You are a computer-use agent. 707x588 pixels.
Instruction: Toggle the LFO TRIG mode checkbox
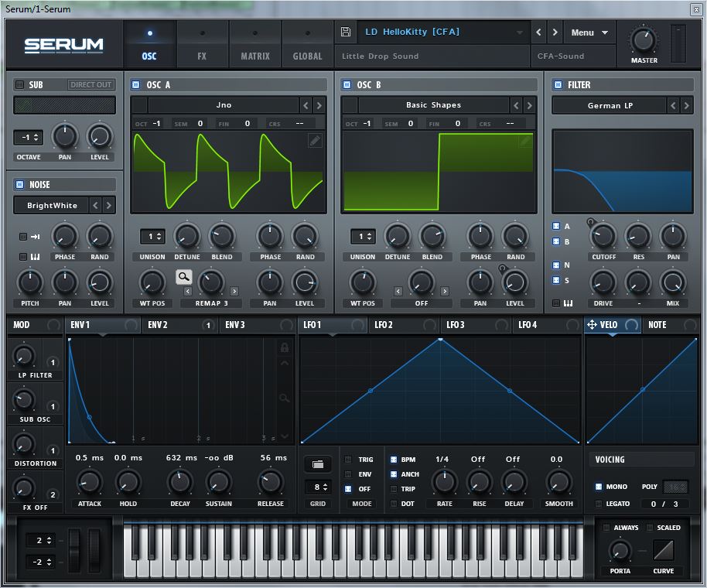pos(347,460)
